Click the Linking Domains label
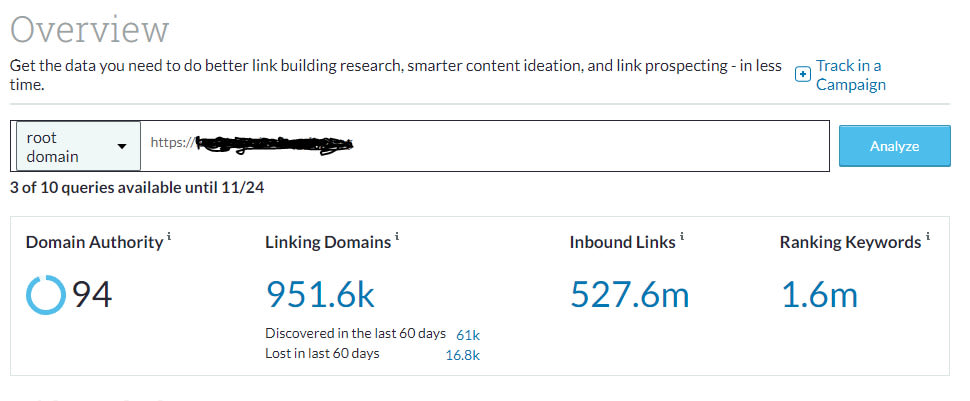The image size is (970, 401). pyautogui.click(x=327, y=242)
